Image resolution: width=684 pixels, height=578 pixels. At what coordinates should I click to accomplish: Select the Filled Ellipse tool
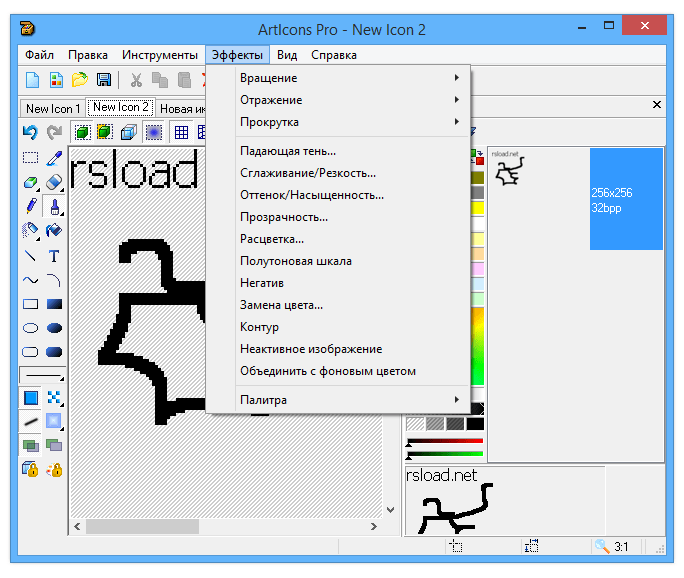pyautogui.click(x=54, y=328)
